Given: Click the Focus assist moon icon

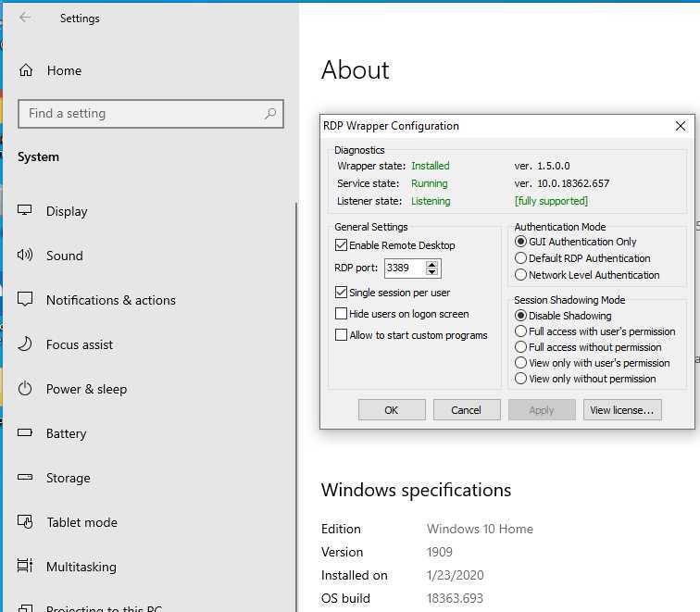Looking at the screenshot, I should tap(25, 343).
